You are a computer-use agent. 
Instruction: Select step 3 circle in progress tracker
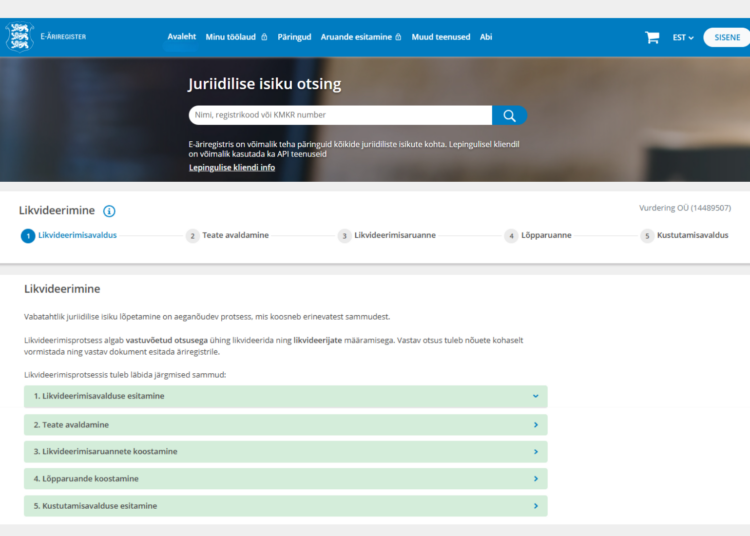[x=344, y=236]
